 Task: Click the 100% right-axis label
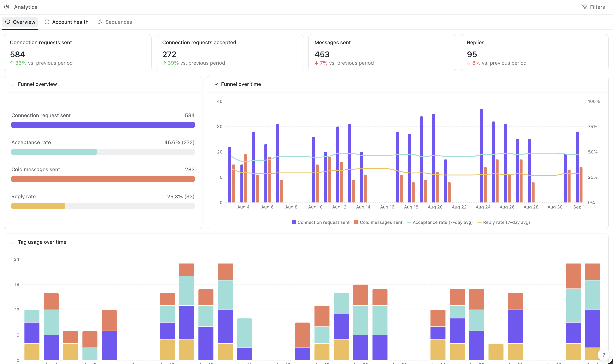click(594, 101)
